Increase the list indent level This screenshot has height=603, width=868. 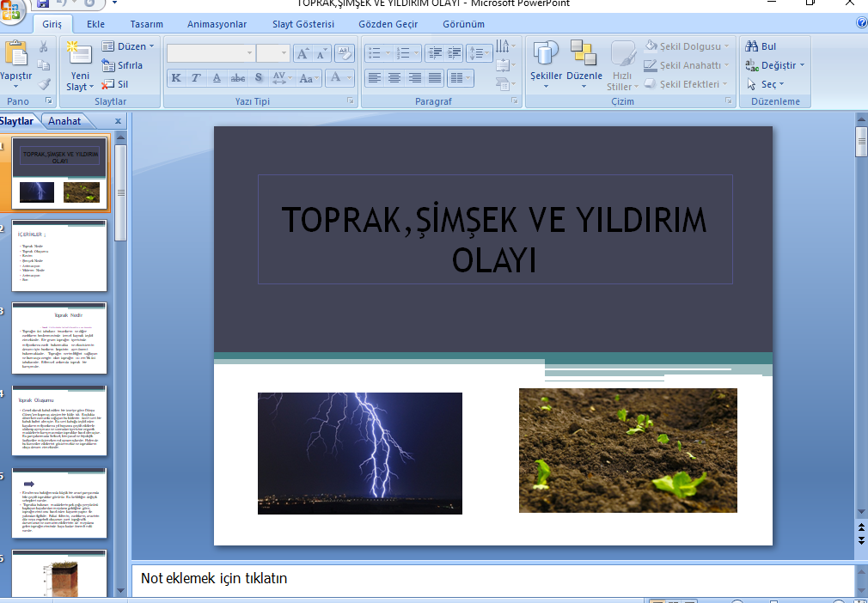(x=454, y=53)
